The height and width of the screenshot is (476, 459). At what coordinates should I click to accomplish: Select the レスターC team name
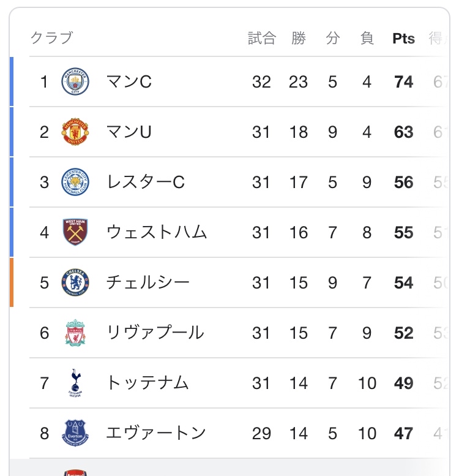pyautogui.click(x=146, y=183)
